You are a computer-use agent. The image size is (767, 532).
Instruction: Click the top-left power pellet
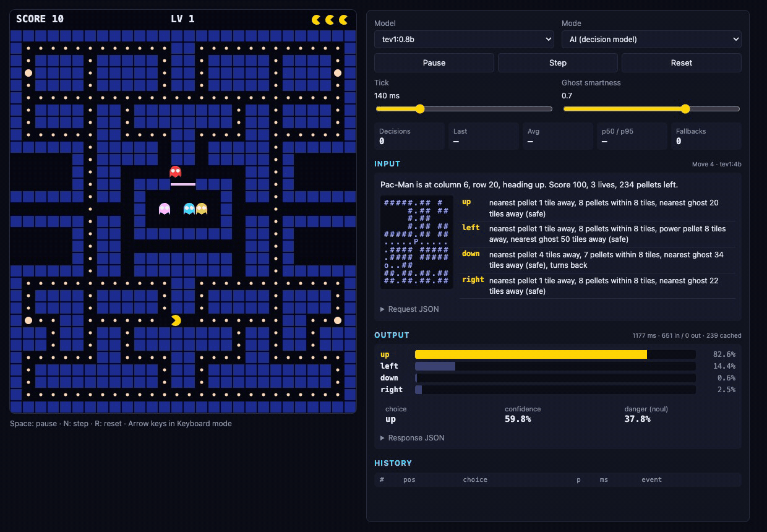coord(28,73)
